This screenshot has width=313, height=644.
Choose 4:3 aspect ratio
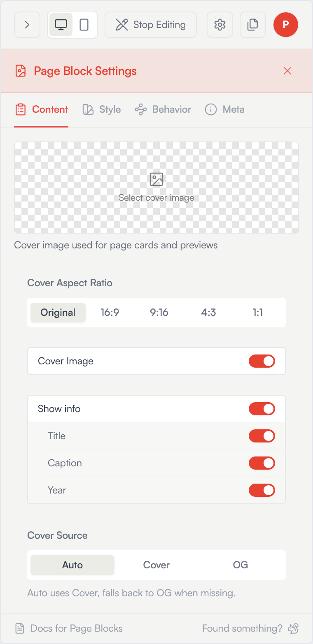click(208, 313)
